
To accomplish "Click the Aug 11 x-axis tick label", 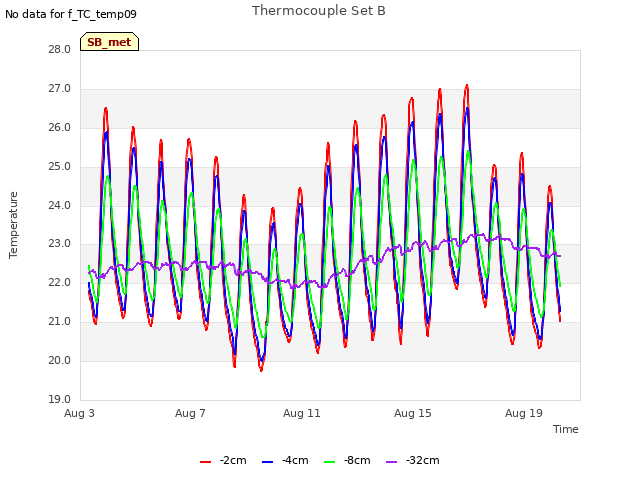I will (302, 413).
